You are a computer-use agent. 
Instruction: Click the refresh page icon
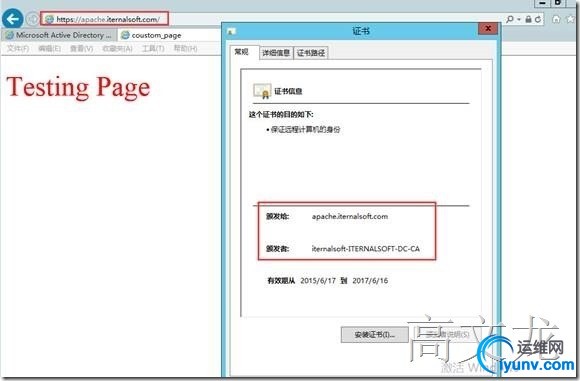click(538, 19)
